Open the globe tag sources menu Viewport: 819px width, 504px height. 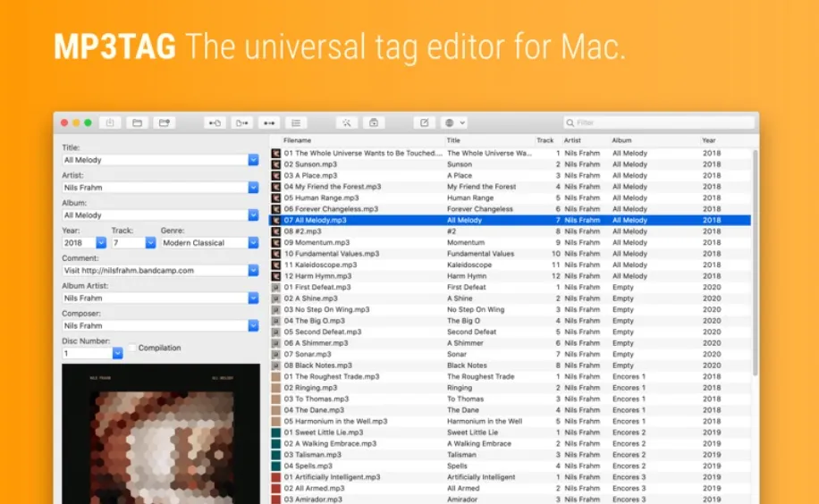pos(454,122)
